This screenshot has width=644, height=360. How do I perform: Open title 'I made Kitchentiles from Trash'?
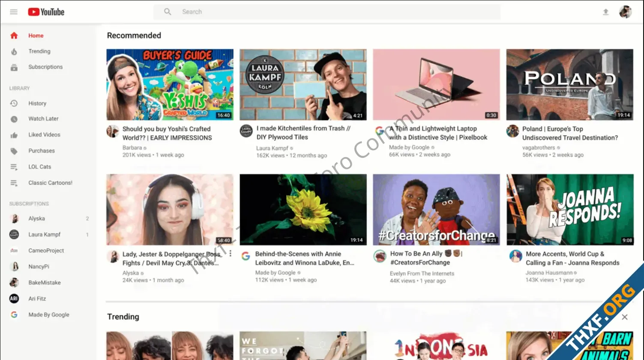(303, 133)
